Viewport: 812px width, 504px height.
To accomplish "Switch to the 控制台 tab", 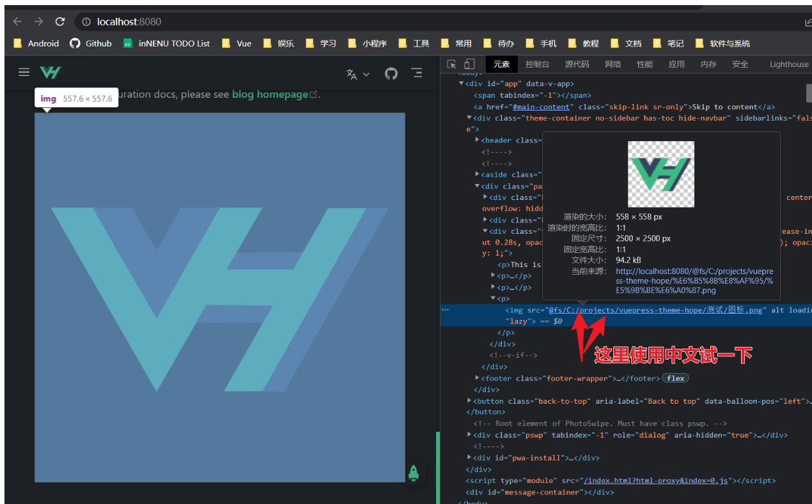I will tap(537, 64).
